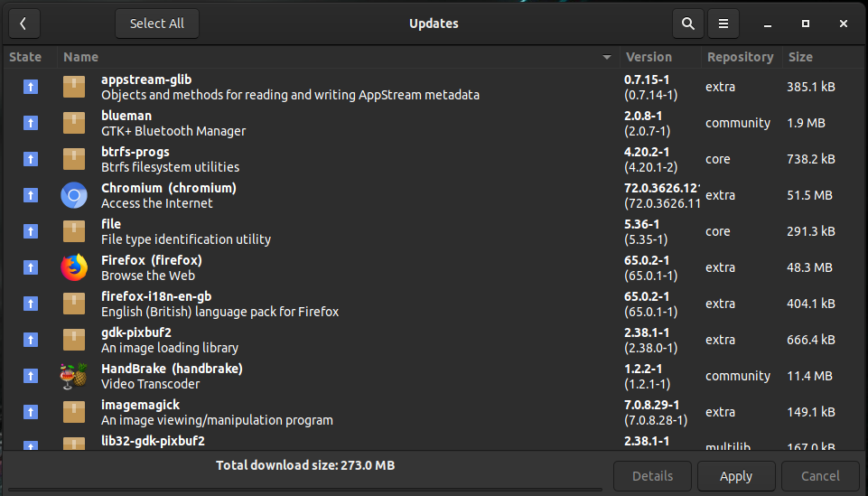Select the firefox-i18n-en-gb package name

coord(156,296)
